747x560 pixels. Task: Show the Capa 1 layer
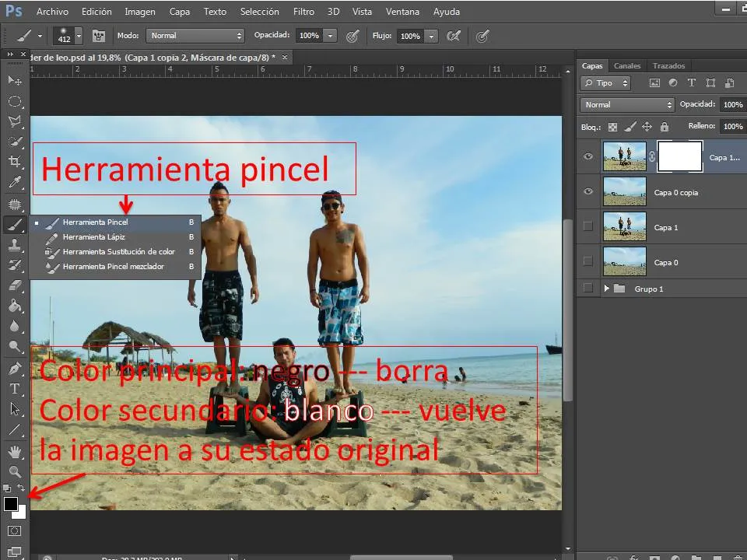[x=588, y=226]
